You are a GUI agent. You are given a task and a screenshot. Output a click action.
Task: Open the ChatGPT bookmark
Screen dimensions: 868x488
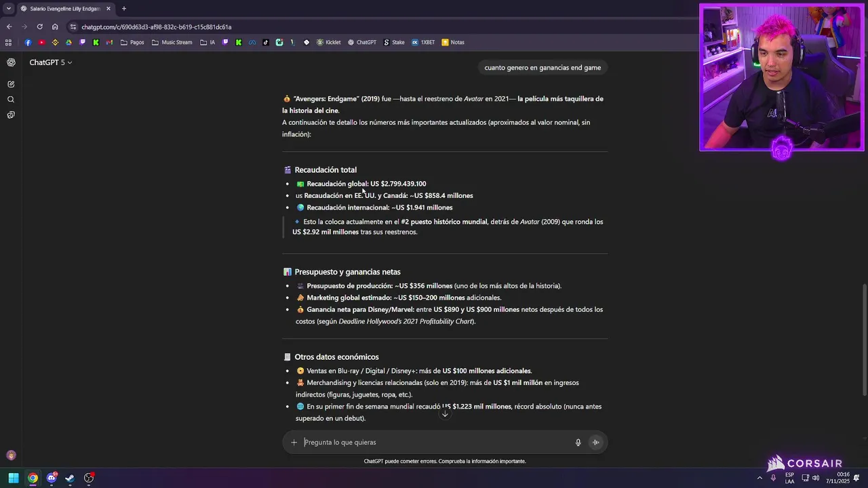pos(362,42)
